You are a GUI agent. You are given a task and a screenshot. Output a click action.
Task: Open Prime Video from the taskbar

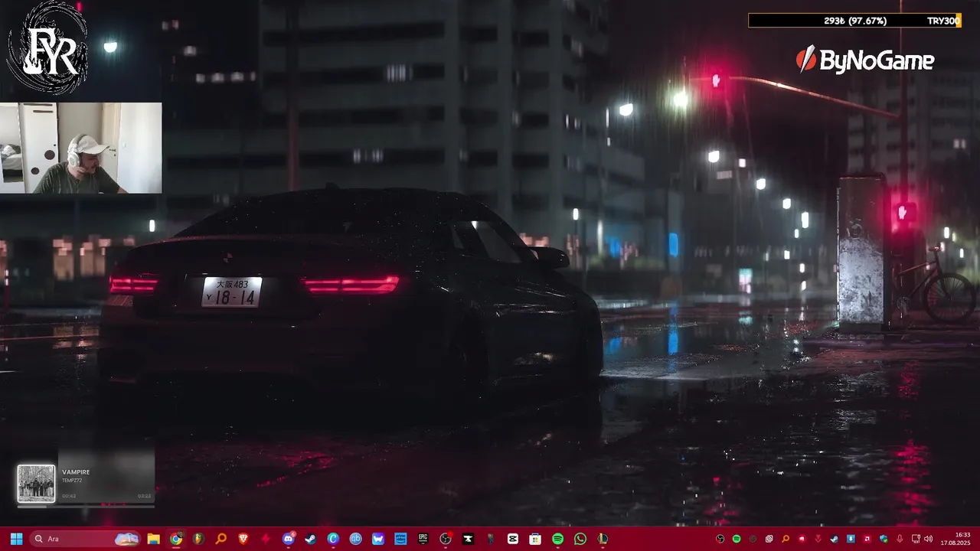pos(400,539)
